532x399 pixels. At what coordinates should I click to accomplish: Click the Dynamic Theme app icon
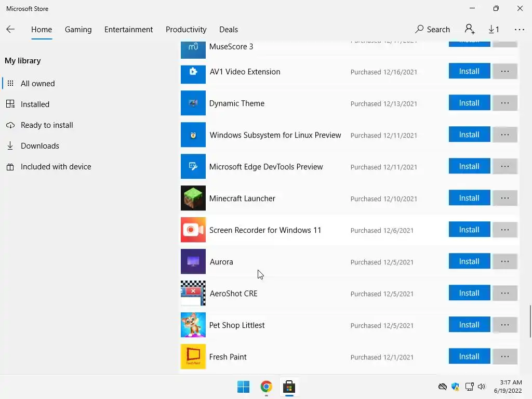point(193,103)
